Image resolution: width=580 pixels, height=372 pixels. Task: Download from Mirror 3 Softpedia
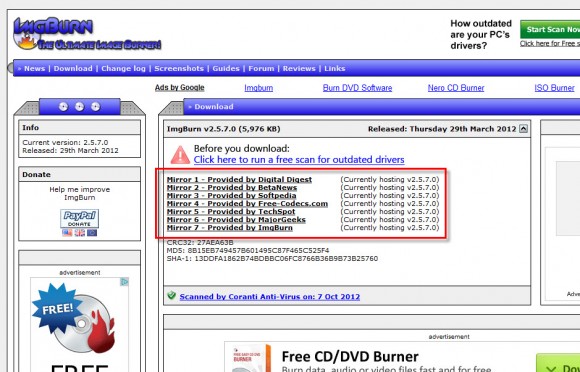[x=232, y=196]
